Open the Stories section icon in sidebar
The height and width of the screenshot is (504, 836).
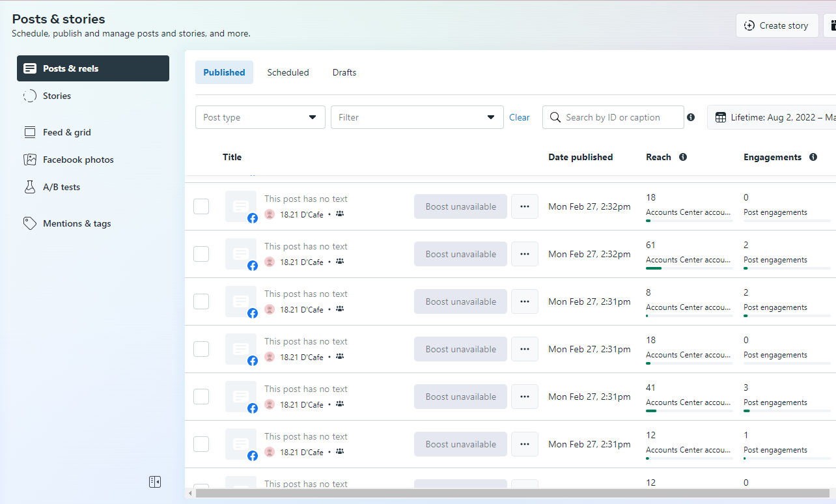pos(29,96)
